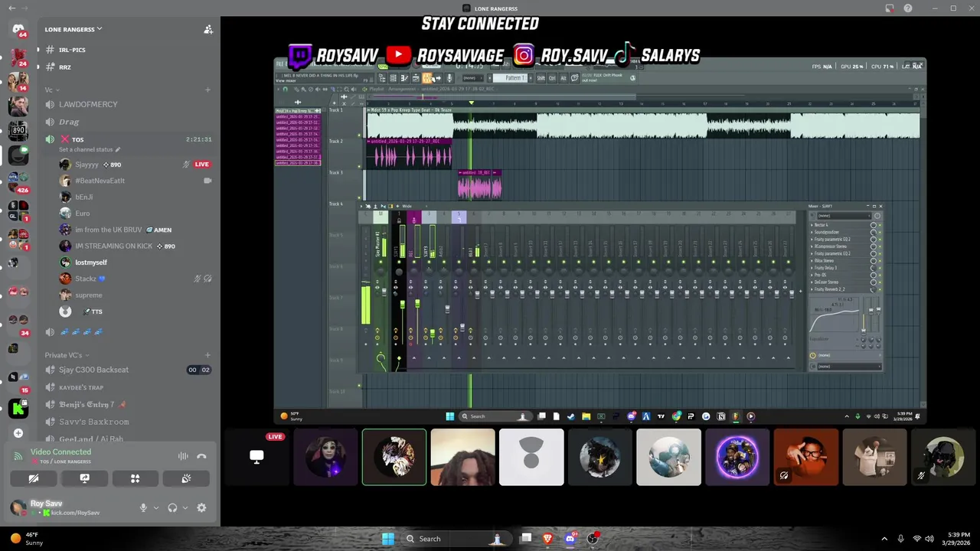Click the add a server plus icon
This screenshot has width=980, height=551.
click(18, 433)
